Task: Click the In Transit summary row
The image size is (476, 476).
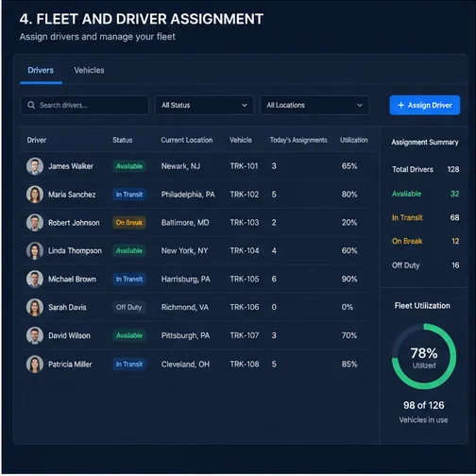Action: pyautogui.click(x=425, y=217)
